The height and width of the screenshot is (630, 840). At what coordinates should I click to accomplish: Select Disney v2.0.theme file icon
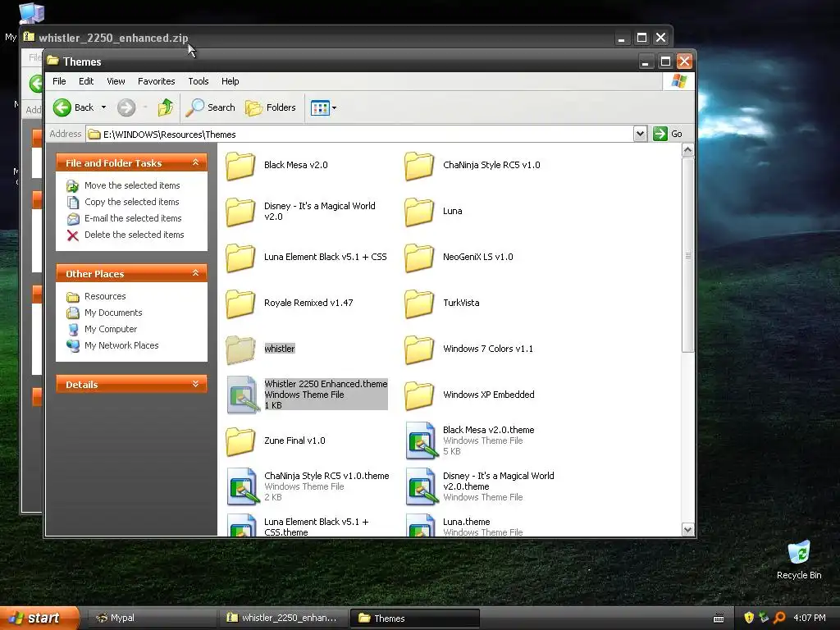[422, 487]
